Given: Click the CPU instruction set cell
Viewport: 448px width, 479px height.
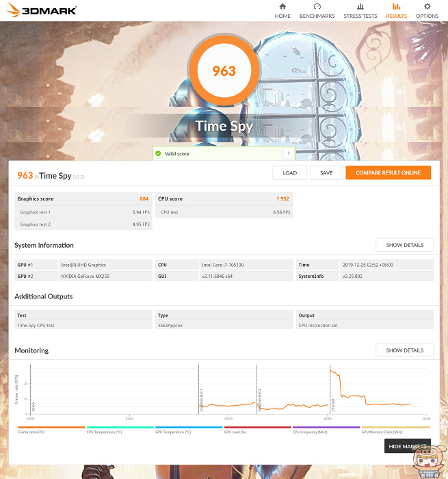Looking at the screenshot, I should click(x=365, y=325).
